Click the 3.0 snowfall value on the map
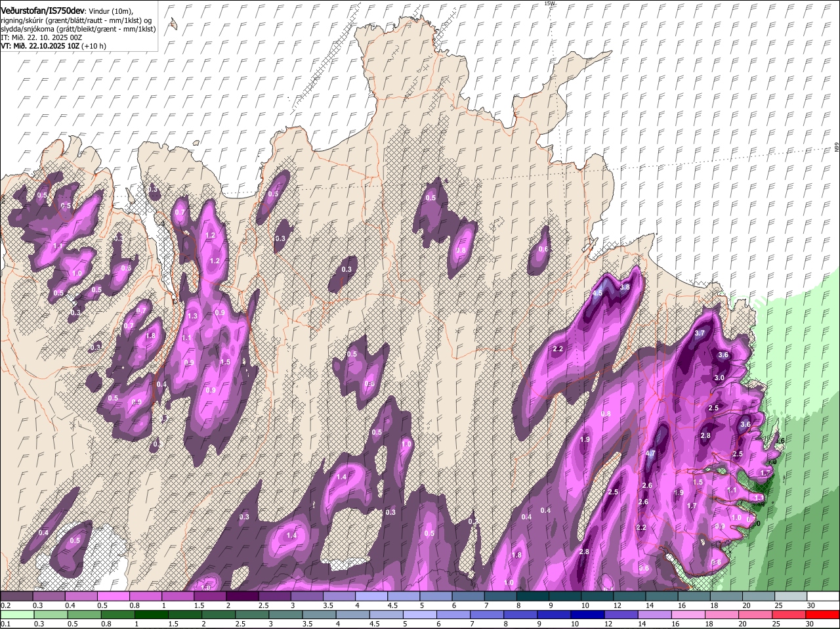This screenshot has width=840, height=629. (719, 378)
